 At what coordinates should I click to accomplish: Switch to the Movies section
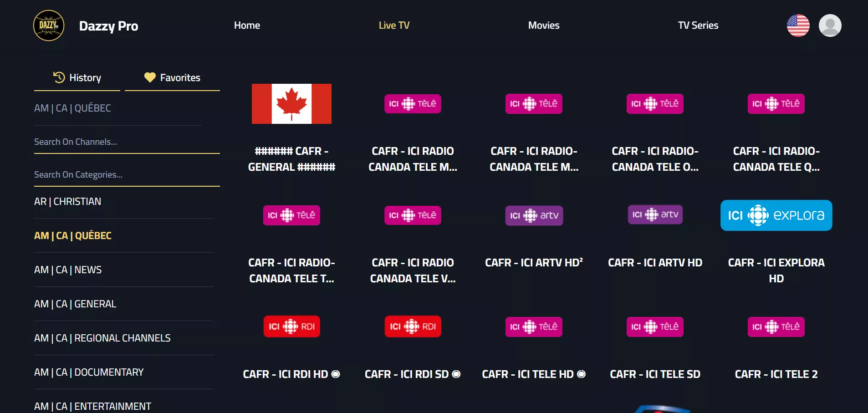click(544, 25)
